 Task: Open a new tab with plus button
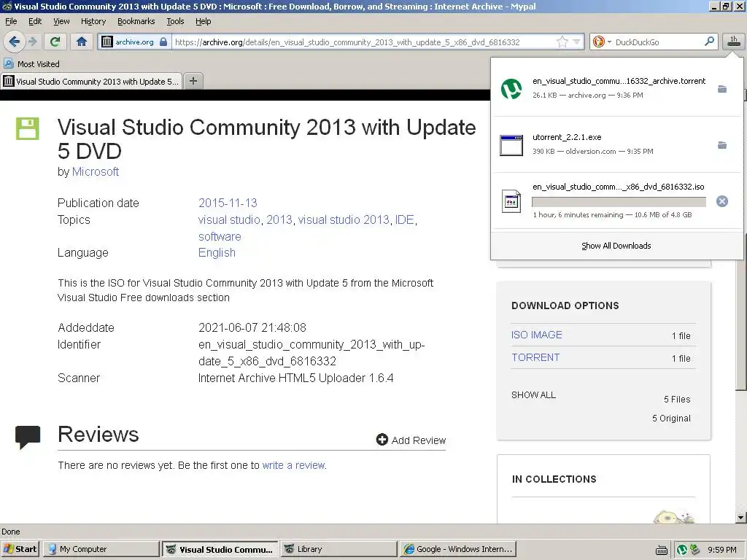pyautogui.click(x=193, y=81)
